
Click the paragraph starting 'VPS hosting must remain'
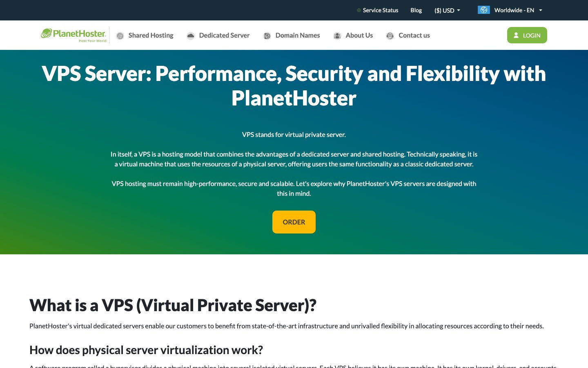point(294,188)
